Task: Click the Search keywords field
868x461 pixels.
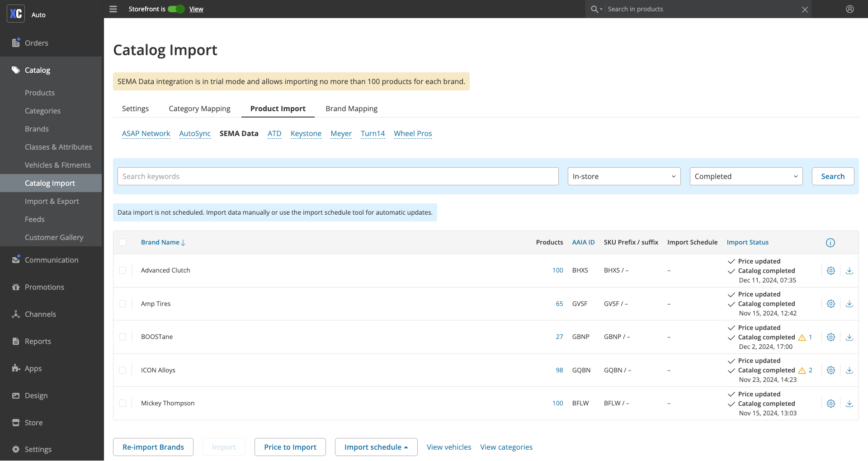Action: 338,176
